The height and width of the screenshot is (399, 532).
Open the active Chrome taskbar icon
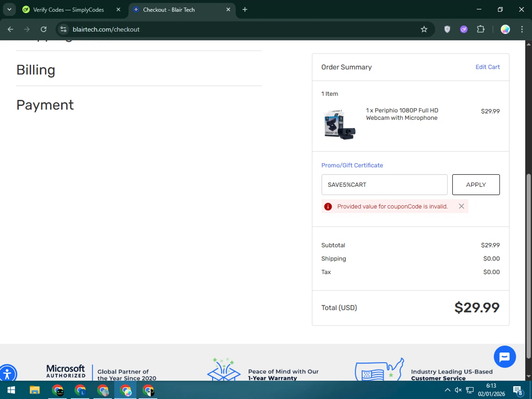(126, 390)
